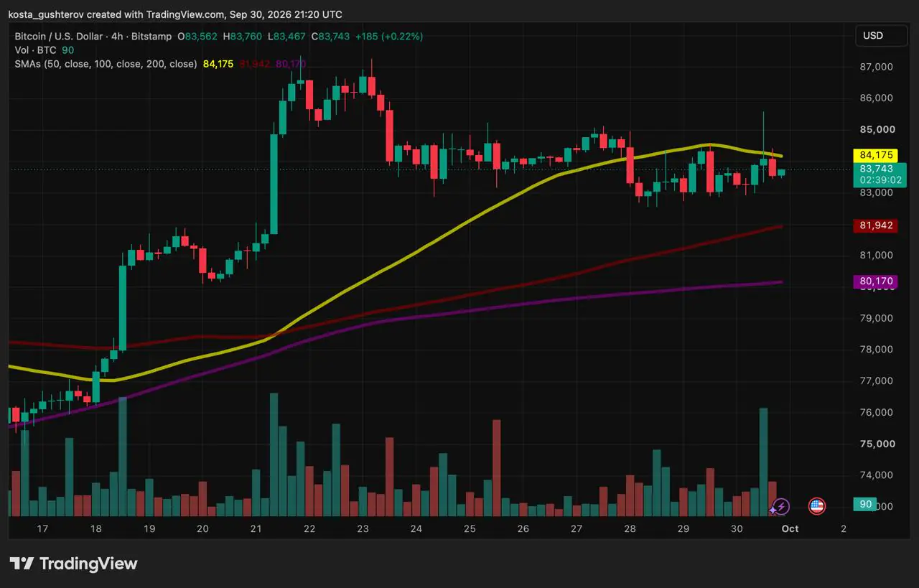Image resolution: width=919 pixels, height=588 pixels.
Task: Click the Oct label on the time axis
Action: pyautogui.click(x=790, y=529)
